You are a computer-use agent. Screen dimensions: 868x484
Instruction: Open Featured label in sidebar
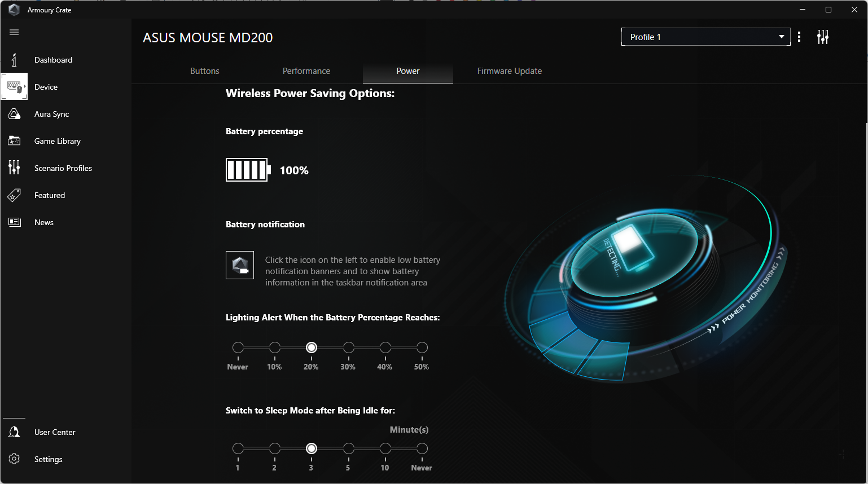pyautogui.click(x=50, y=195)
